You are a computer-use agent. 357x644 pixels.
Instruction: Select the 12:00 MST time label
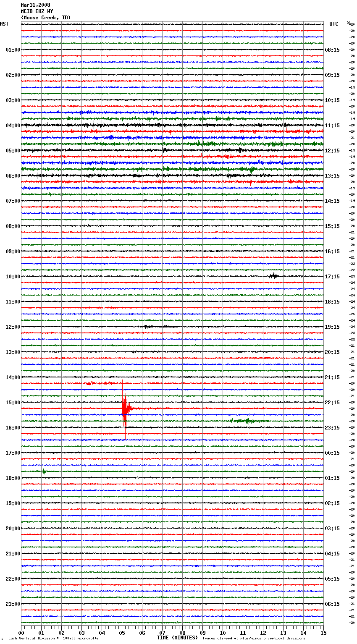tap(13, 327)
